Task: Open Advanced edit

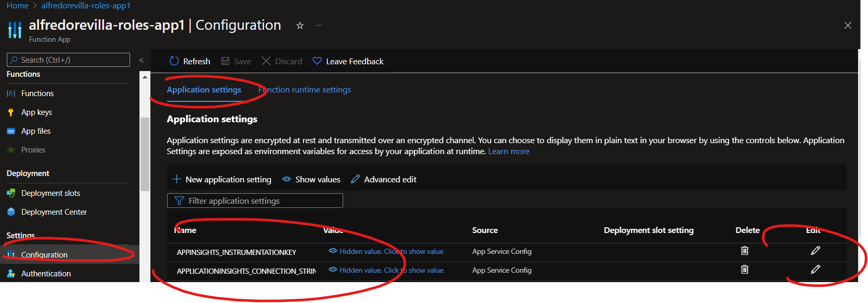Action: [383, 179]
